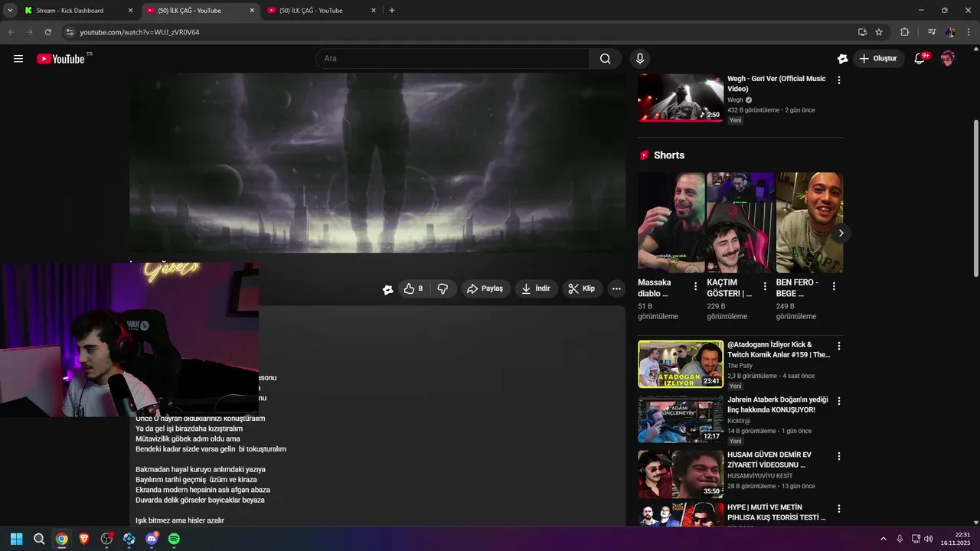980x551 pixels.
Task: Open options for Jahrein Ataberk Doğan video
Action: click(x=839, y=401)
